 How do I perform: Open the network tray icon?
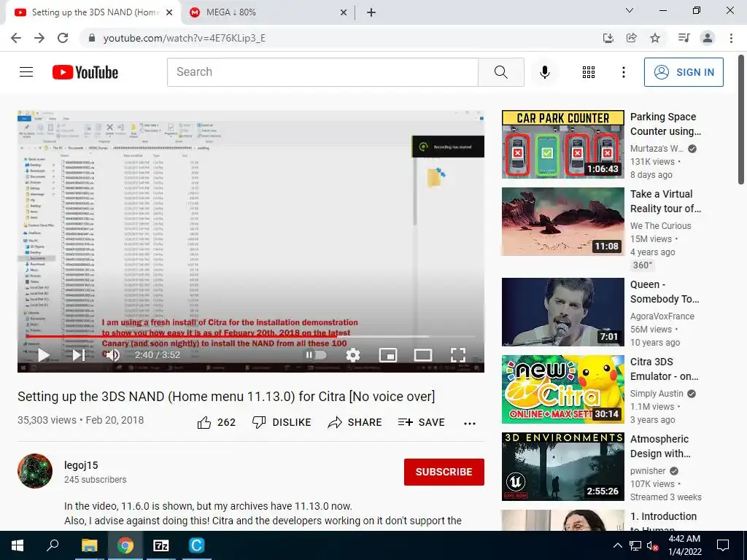635,545
